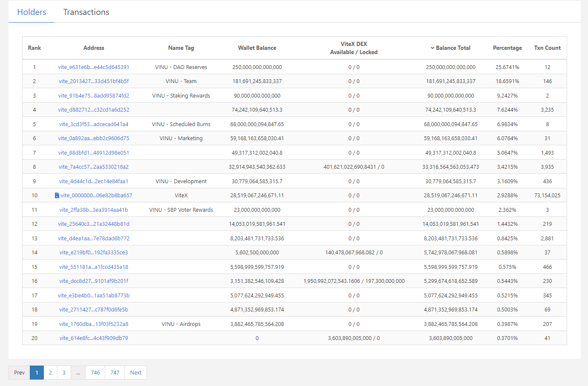Open address vite_dcc8d27...9101af9b201f
Image resolution: width=588 pixels, height=386 pixels.
pos(94,281)
